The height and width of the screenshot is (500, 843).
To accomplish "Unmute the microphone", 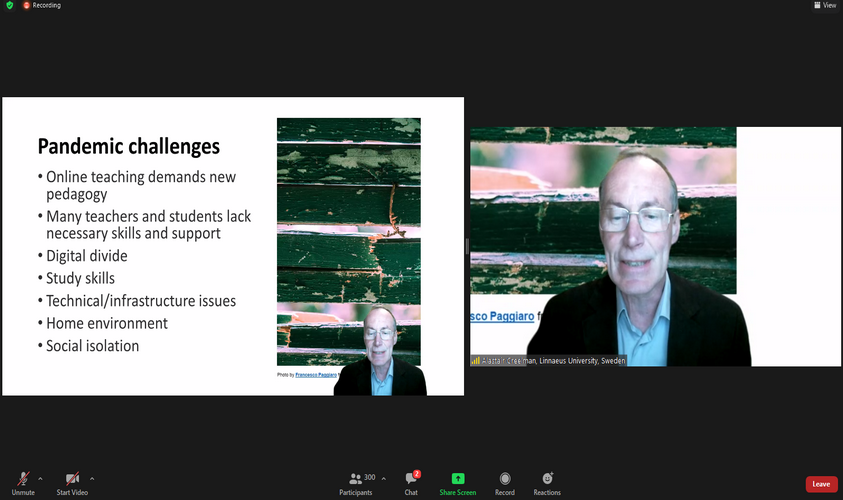I will coord(22,479).
